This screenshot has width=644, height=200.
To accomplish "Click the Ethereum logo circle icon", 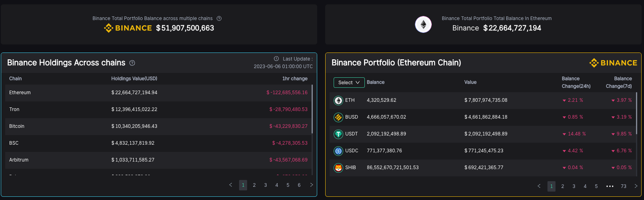I will point(423,24).
